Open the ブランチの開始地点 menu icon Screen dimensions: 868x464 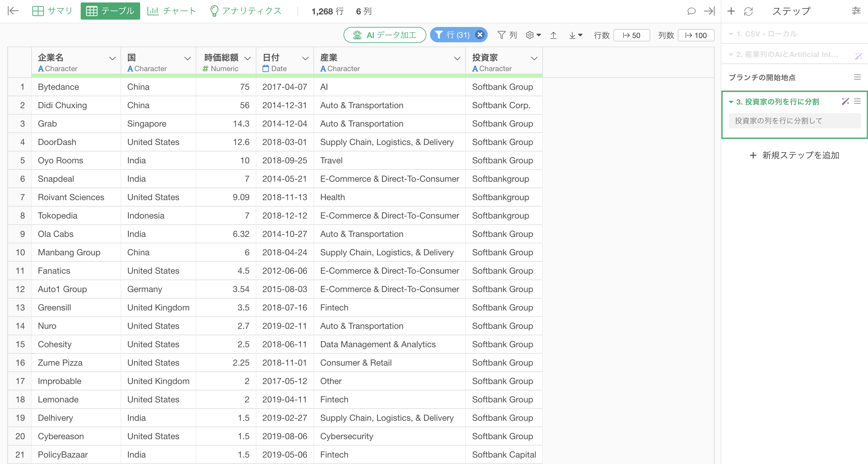point(857,77)
